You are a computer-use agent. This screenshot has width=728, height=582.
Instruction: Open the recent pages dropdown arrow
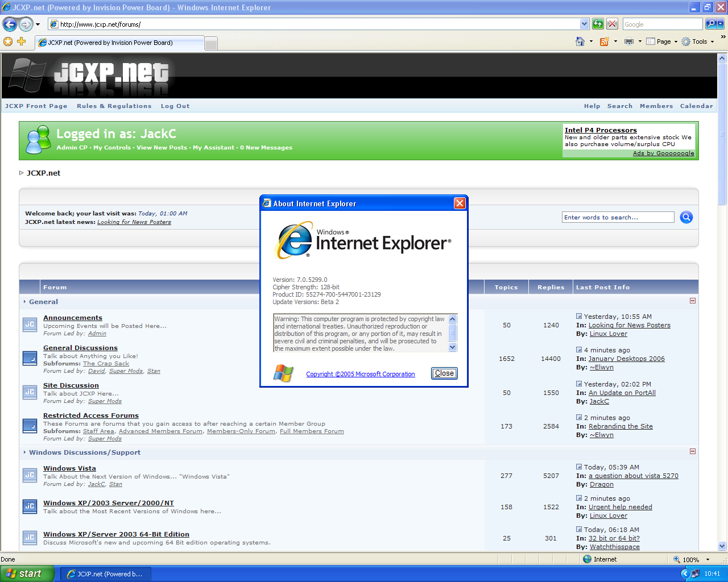pos(38,24)
